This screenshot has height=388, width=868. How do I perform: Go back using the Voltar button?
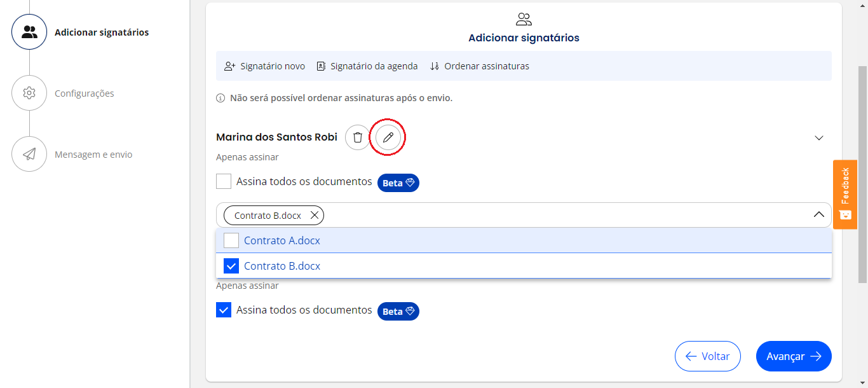coord(707,356)
